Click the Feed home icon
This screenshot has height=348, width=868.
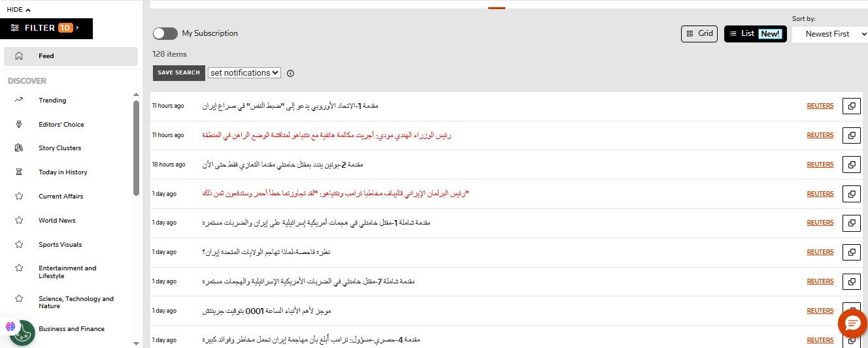[19, 56]
